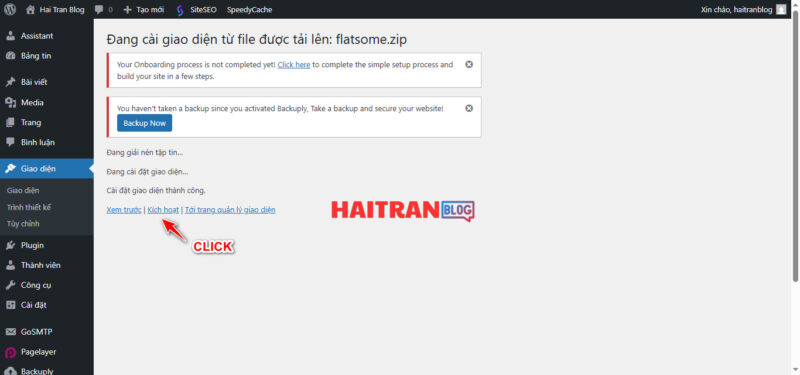Open the Tạo mới menu
Viewport: 800px width, 375px height.
(150, 10)
